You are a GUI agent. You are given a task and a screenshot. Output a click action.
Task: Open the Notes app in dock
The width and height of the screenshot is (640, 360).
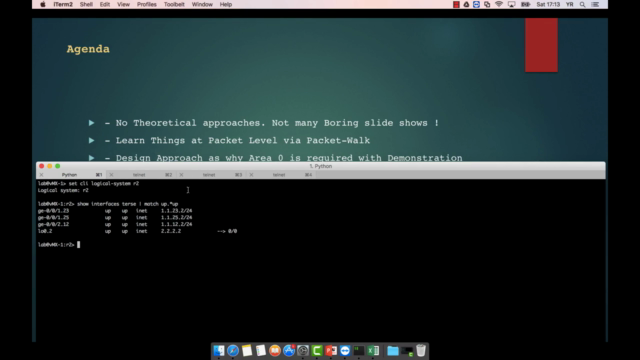tap(247, 351)
